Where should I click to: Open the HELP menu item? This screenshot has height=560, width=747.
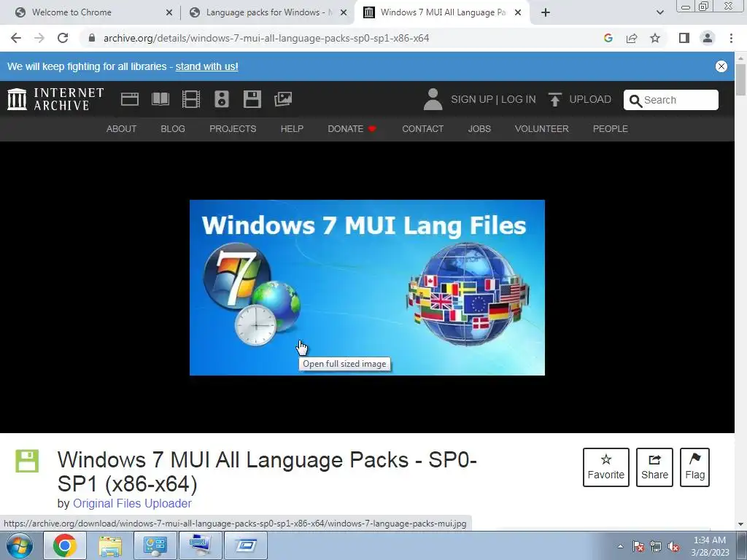292,128
